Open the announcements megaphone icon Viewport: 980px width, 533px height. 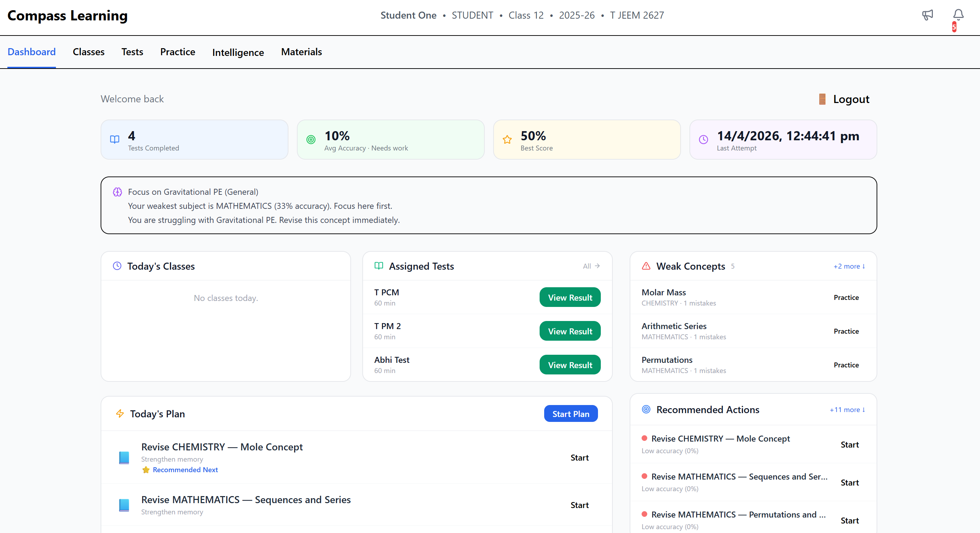coord(927,15)
